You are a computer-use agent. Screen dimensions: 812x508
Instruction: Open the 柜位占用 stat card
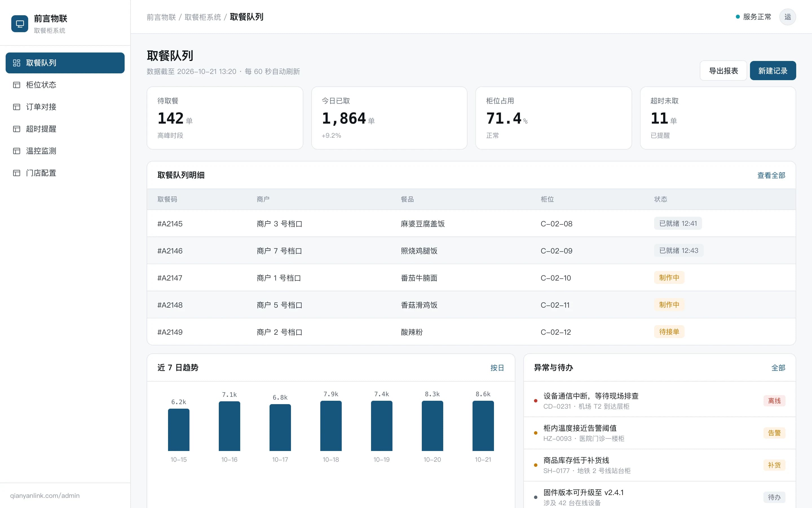554,118
